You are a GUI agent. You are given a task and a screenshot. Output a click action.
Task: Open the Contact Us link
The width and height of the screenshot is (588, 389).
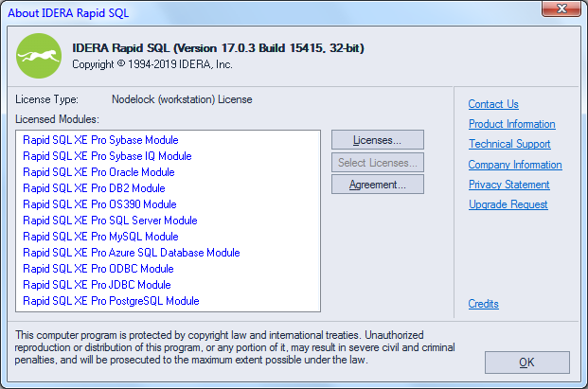coord(493,104)
